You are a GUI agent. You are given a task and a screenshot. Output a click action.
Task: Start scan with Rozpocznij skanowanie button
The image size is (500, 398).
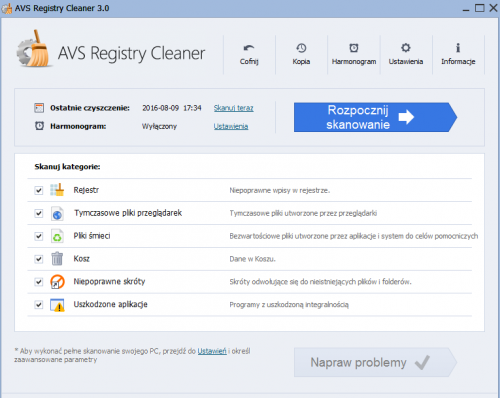click(375, 117)
